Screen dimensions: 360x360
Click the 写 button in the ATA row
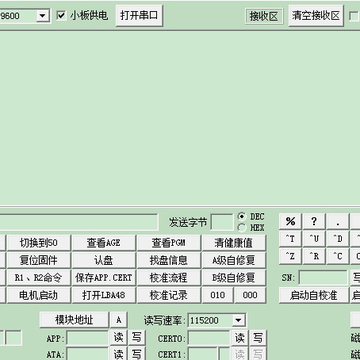(136, 354)
